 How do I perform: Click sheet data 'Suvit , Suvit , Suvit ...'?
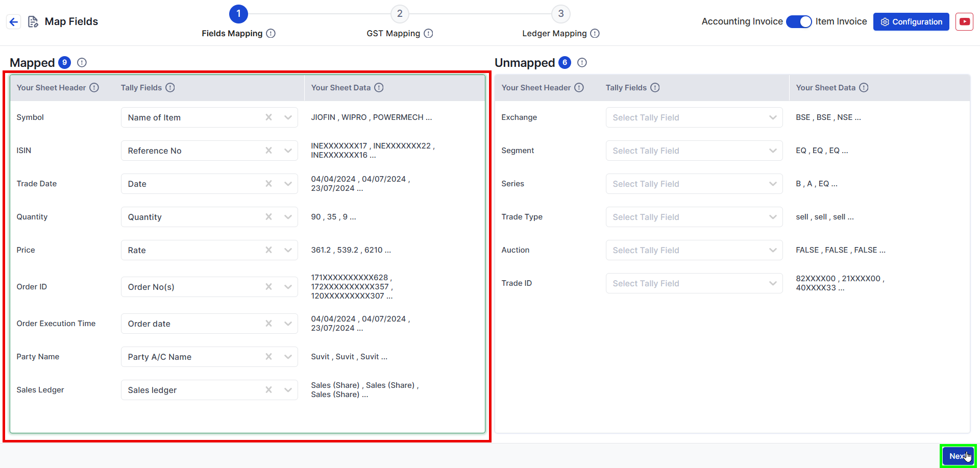349,357
